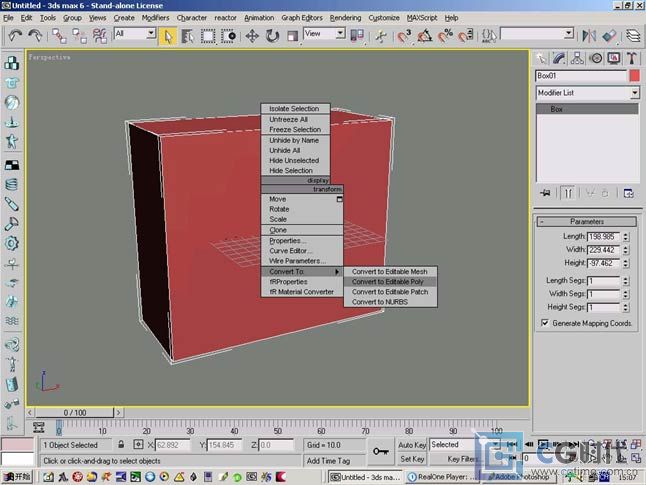Screen dimensions: 646x485
Task: Choose the Rectangular Selection Region tool
Action: pos(208,36)
